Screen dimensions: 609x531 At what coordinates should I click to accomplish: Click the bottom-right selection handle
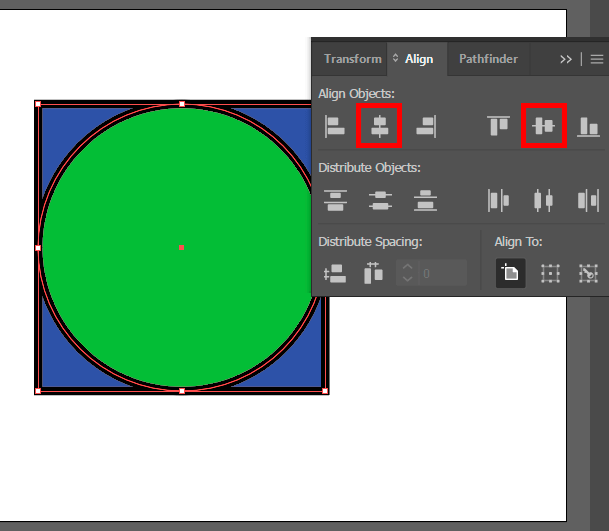(x=325, y=391)
